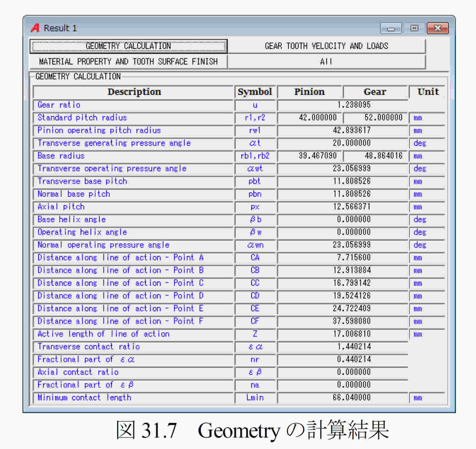The width and height of the screenshot is (476, 449).
Task: Select the αwt symbol cell
Action: [255, 168]
